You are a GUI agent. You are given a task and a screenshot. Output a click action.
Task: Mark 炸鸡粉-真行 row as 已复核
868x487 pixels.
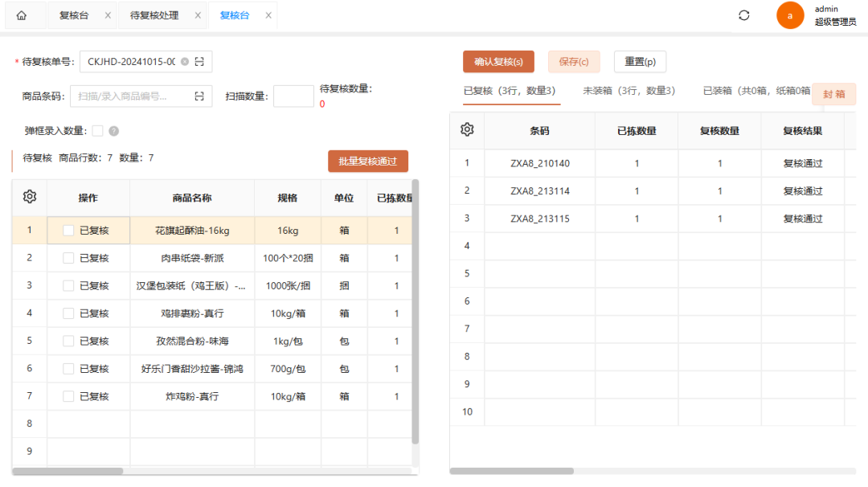click(68, 396)
